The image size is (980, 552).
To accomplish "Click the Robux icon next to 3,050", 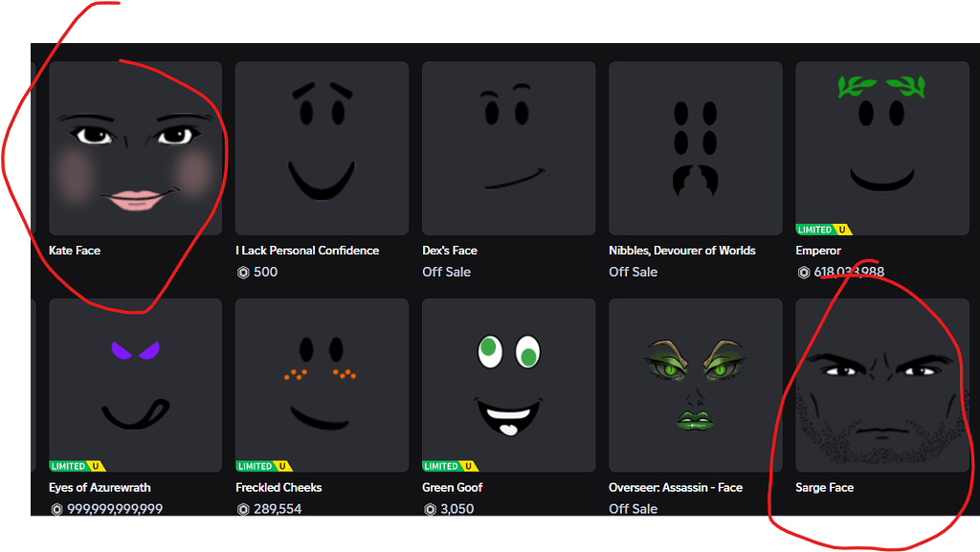I will click(x=429, y=509).
